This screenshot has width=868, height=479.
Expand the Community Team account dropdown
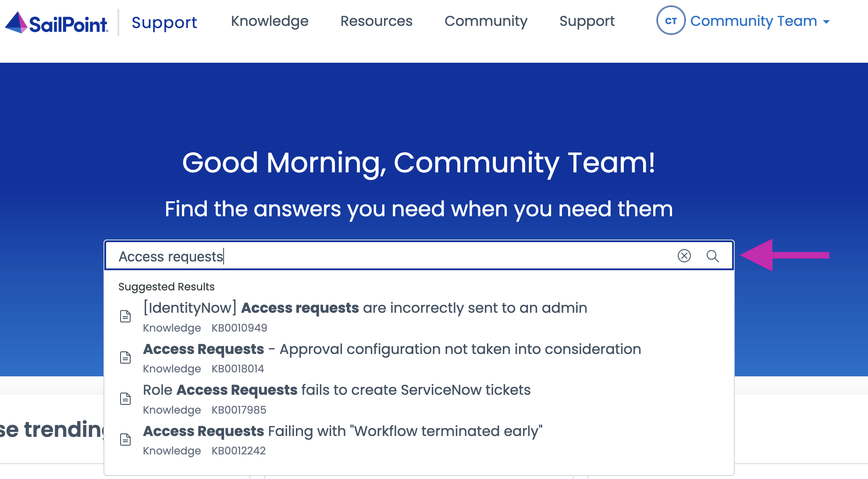827,21
